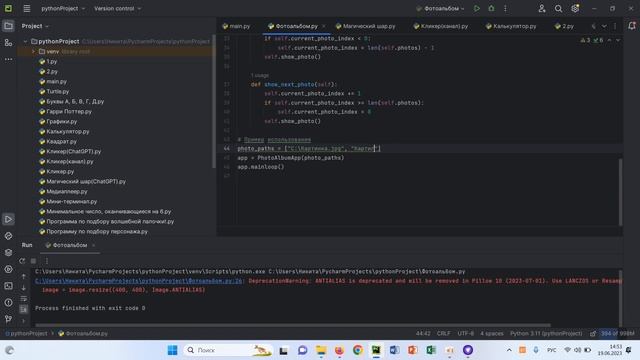Expand the venv folder
This screenshot has height=360, width=640.
(33, 51)
